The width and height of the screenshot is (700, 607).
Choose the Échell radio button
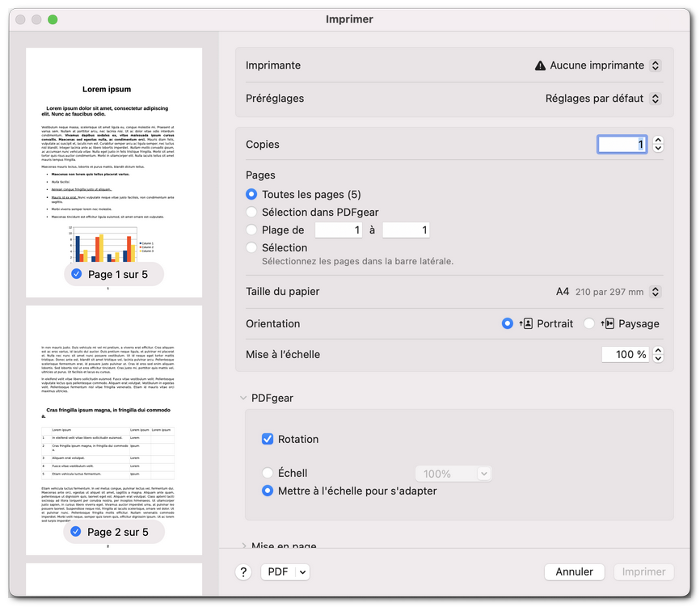pyautogui.click(x=268, y=473)
